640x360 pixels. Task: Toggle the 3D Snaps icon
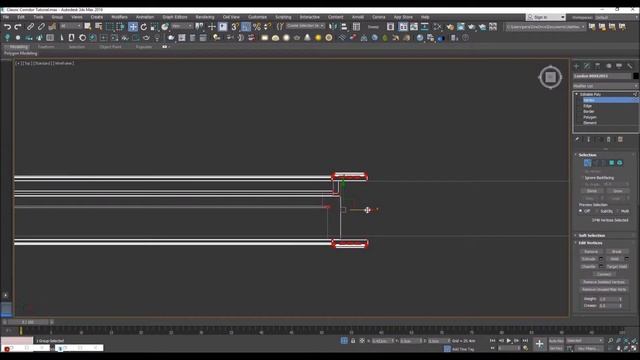[235, 27]
